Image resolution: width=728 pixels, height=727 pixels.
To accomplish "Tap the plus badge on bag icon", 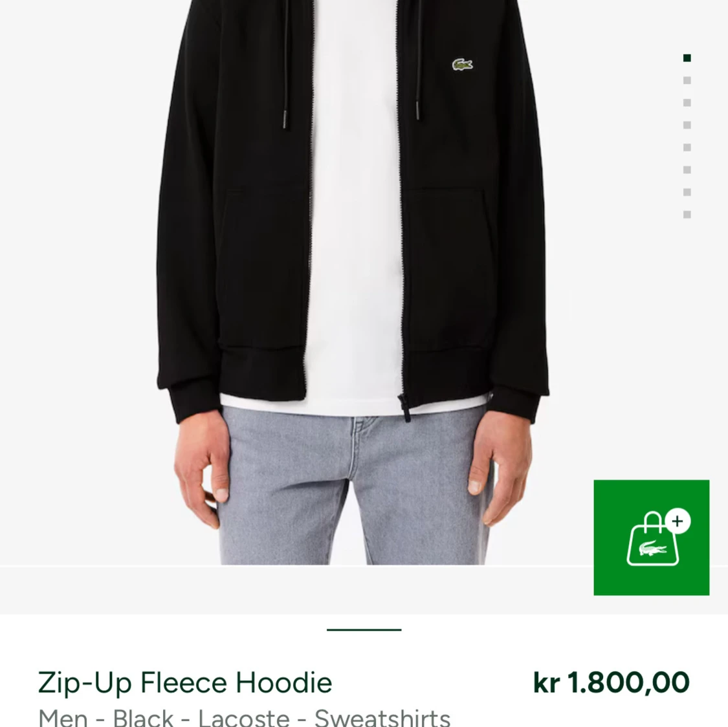I will [678, 521].
